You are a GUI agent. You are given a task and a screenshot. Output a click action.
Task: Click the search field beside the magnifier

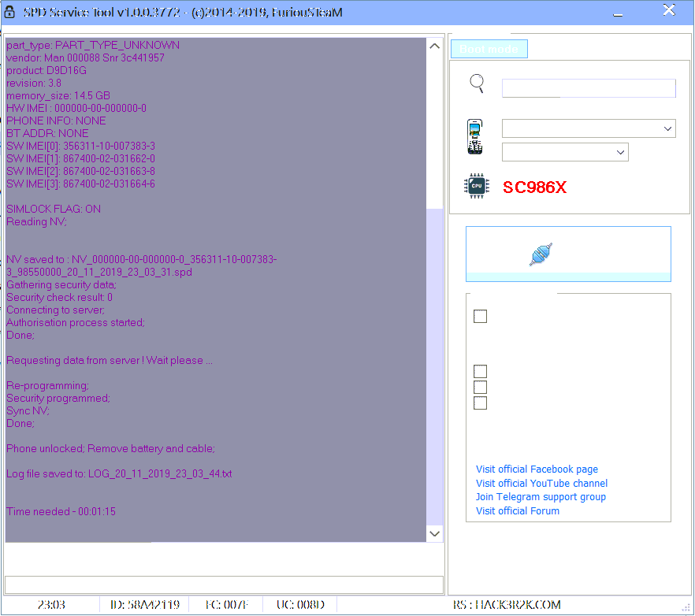(x=589, y=88)
